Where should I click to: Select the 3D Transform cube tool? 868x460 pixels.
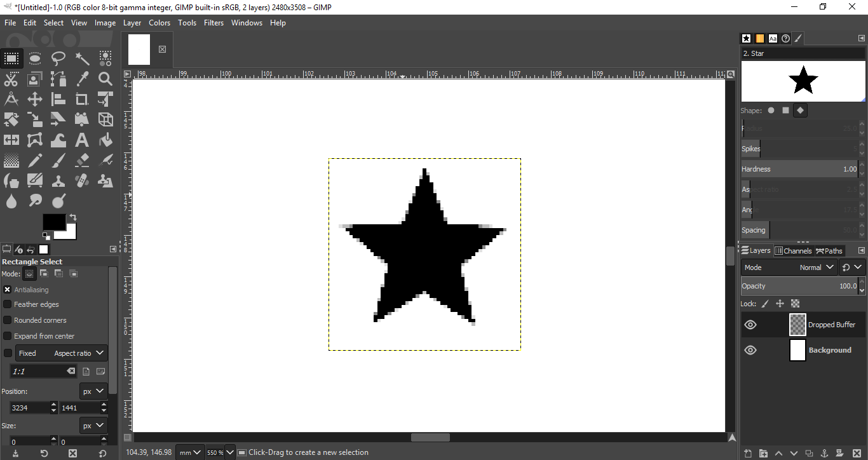pyautogui.click(x=105, y=119)
